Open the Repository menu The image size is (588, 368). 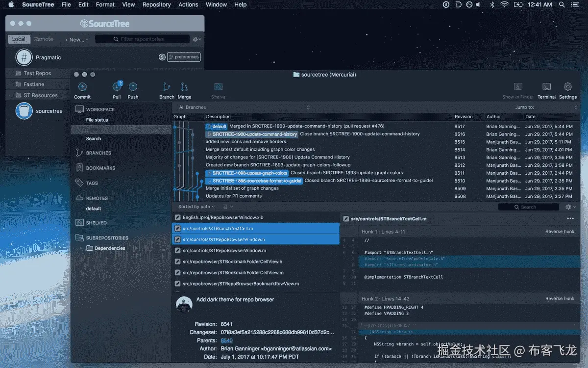[x=157, y=4]
